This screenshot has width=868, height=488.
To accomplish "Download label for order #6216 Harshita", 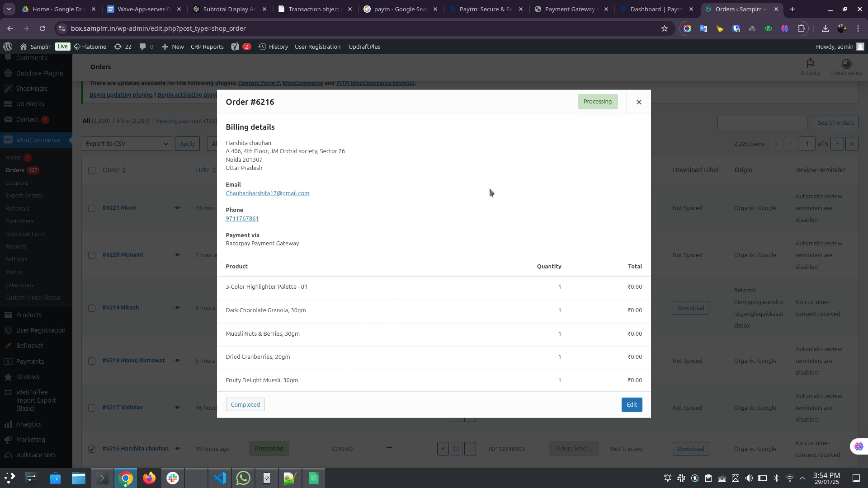I will point(690,449).
